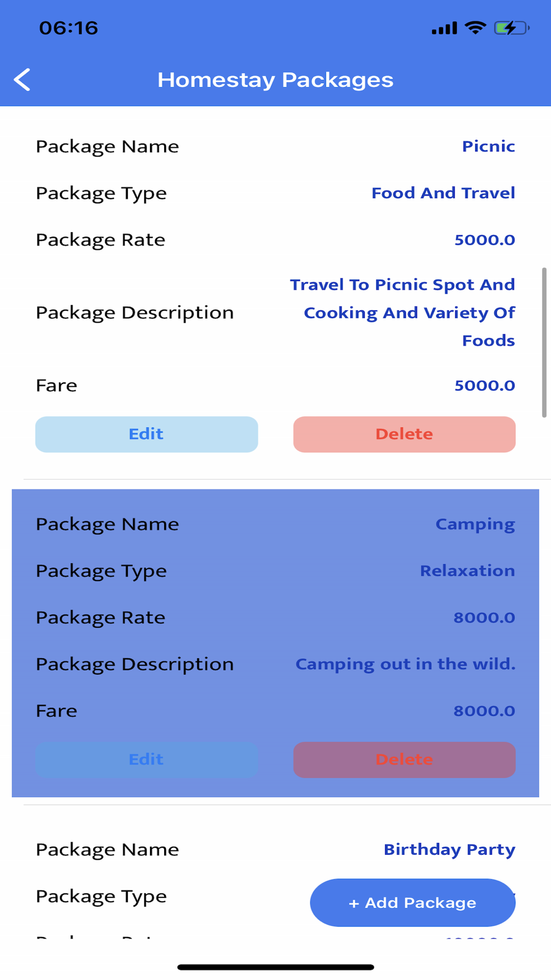Tap the Camping out in the wild description
551x980 pixels.
point(406,664)
